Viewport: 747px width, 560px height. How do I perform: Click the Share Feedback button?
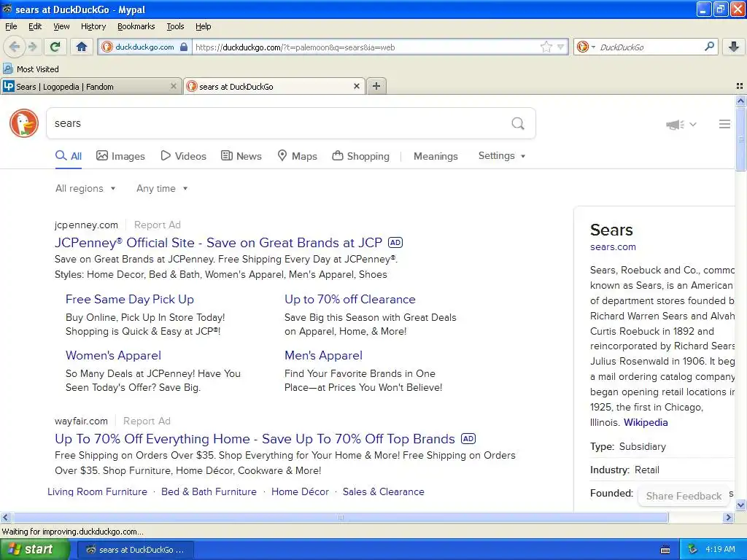[x=684, y=496]
